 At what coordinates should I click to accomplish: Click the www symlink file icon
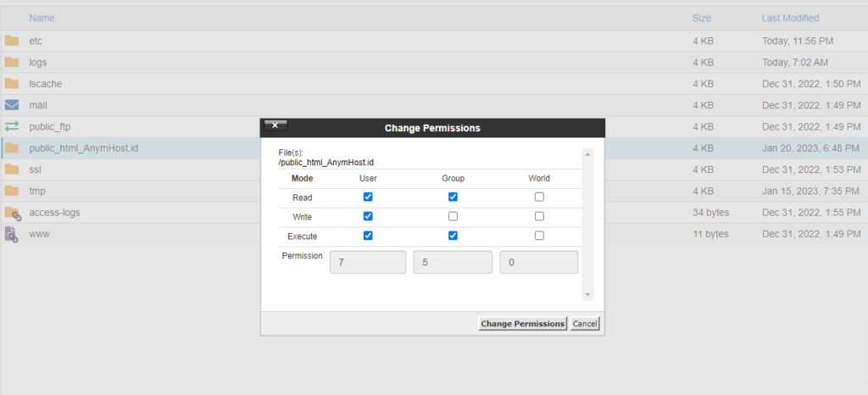click(x=12, y=234)
